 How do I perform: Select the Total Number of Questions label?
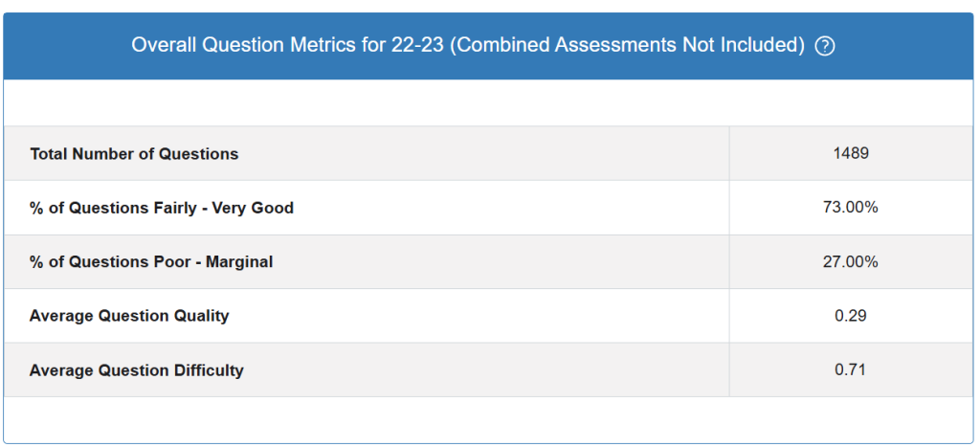click(x=134, y=154)
